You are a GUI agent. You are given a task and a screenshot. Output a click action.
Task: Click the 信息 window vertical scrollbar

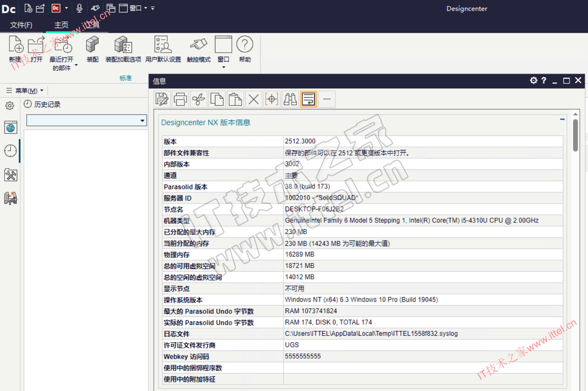click(x=575, y=135)
